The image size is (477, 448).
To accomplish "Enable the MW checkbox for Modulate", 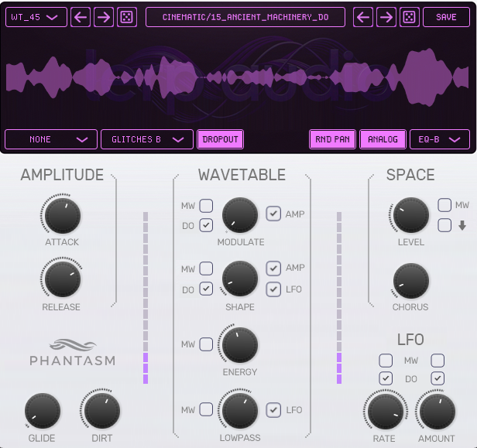I will 206,205.
